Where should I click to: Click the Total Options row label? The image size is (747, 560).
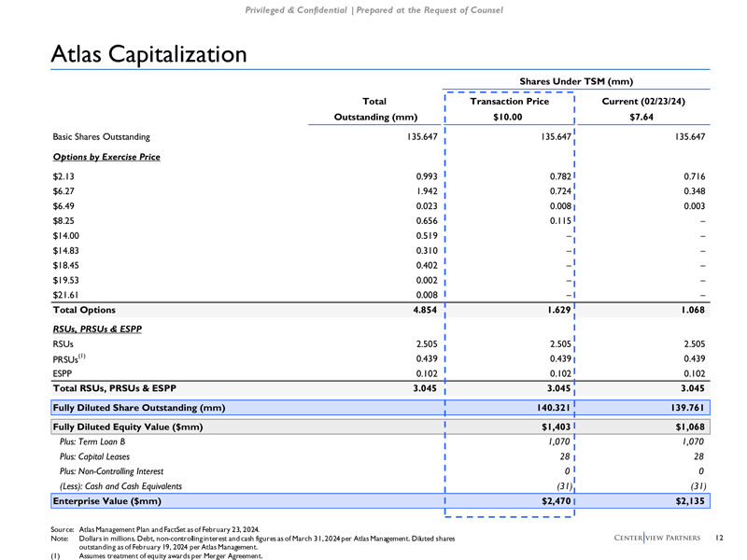85,309
